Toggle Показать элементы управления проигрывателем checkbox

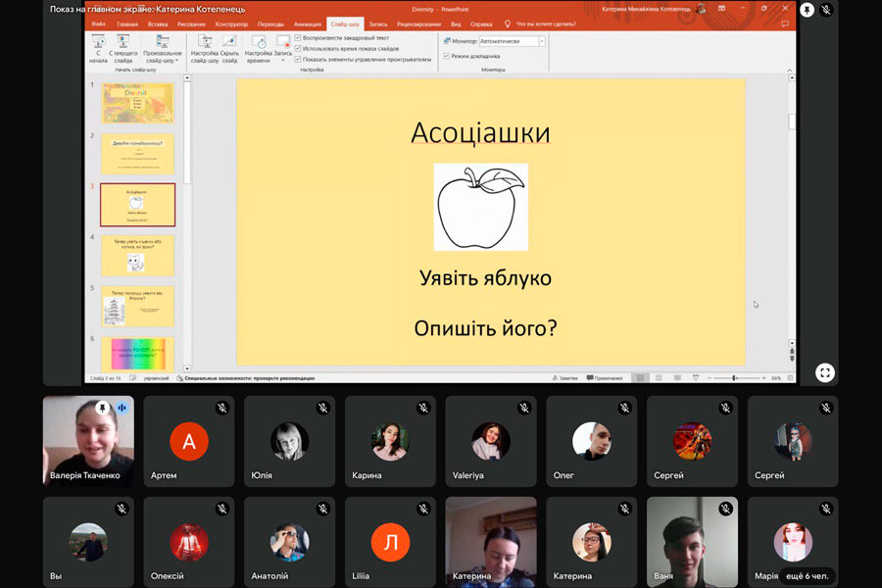click(x=298, y=59)
